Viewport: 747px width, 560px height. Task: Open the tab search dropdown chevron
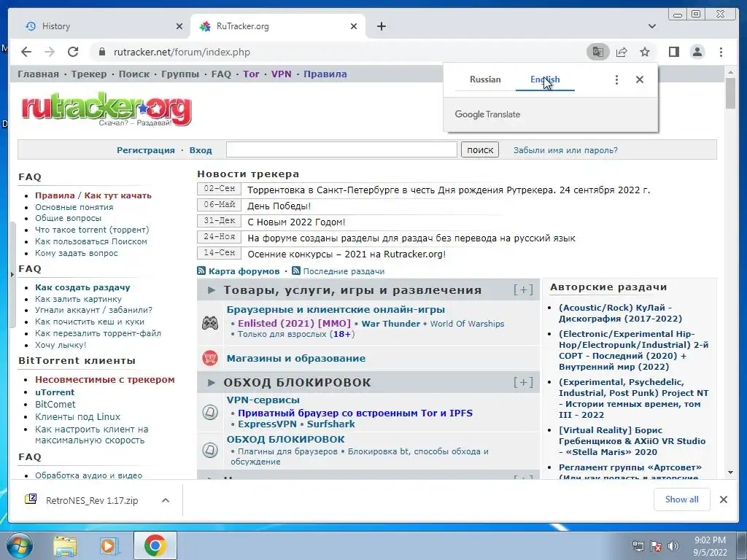(x=652, y=26)
